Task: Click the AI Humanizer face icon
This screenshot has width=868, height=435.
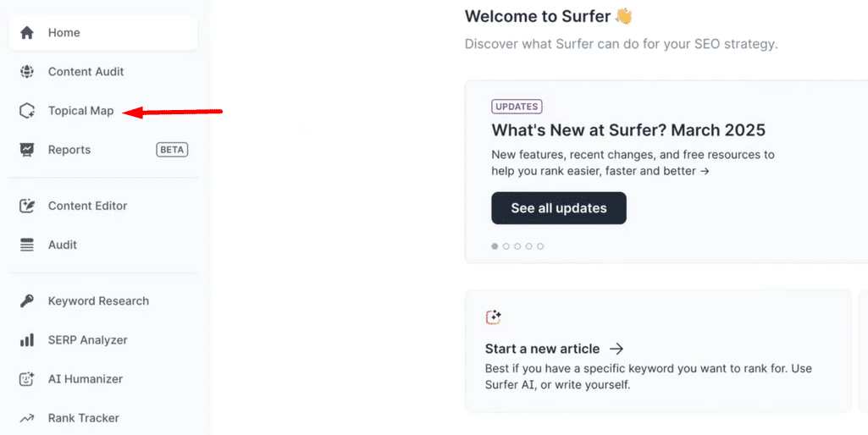Action: point(27,379)
